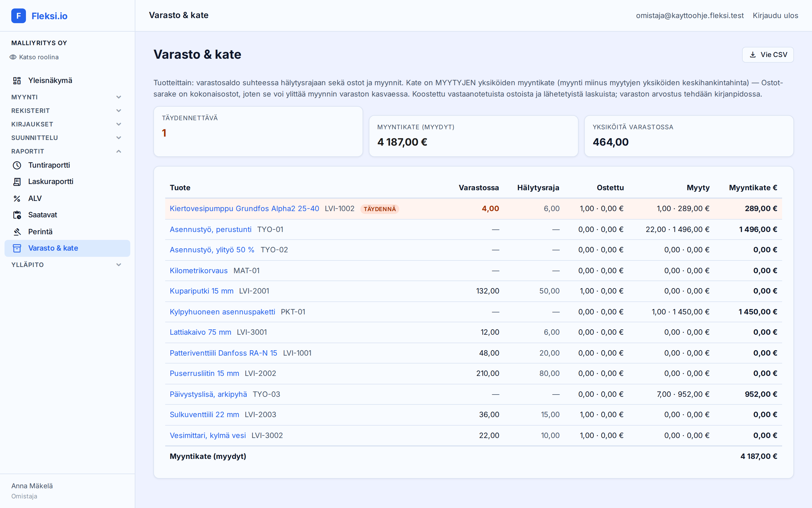The height and width of the screenshot is (508, 812).
Task: Click product code LVI-1002
Action: (339, 209)
